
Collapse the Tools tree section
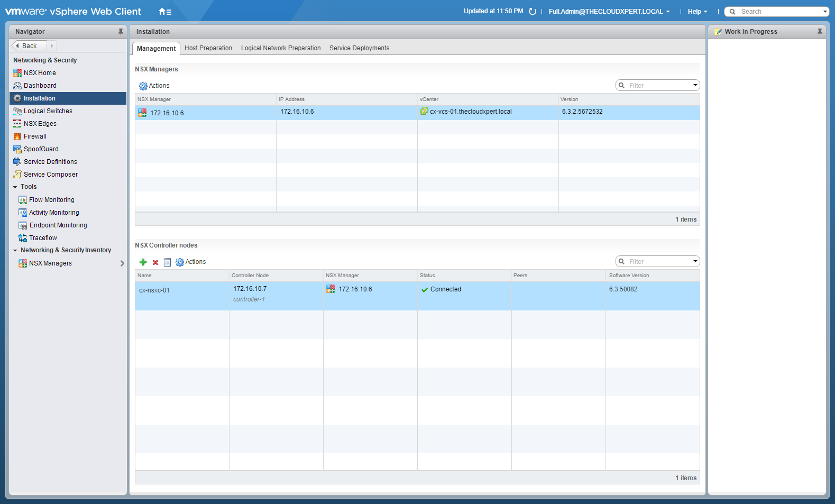15,187
